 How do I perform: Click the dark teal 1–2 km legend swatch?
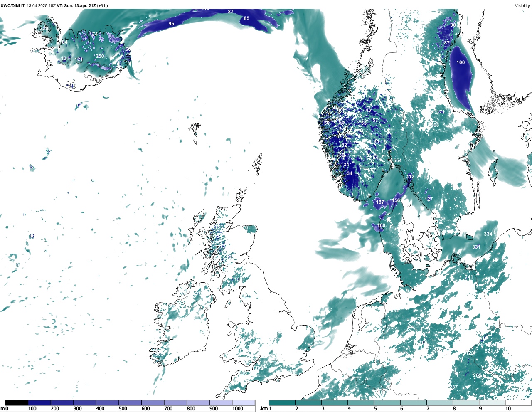tap(282, 403)
